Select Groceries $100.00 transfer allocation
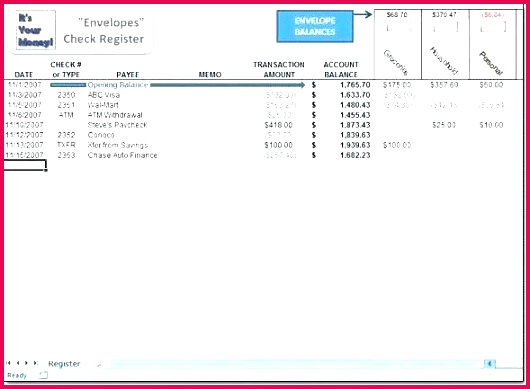 click(x=397, y=145)
